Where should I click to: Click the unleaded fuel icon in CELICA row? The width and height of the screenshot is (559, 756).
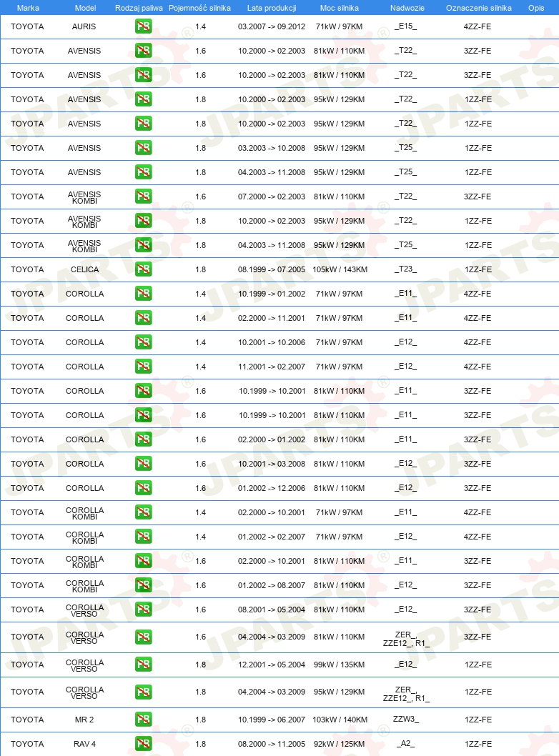(143, 269)
